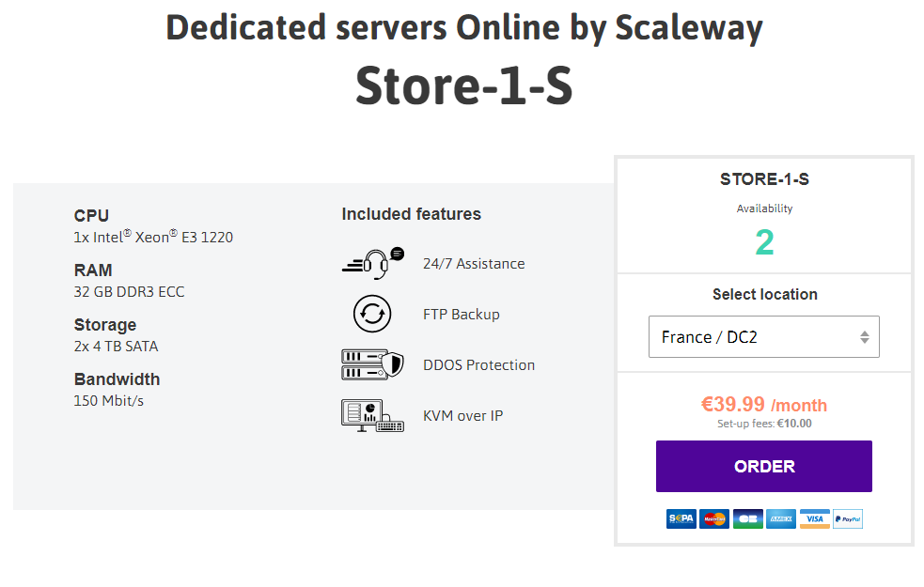Click the availability number 2

(764, 242)
